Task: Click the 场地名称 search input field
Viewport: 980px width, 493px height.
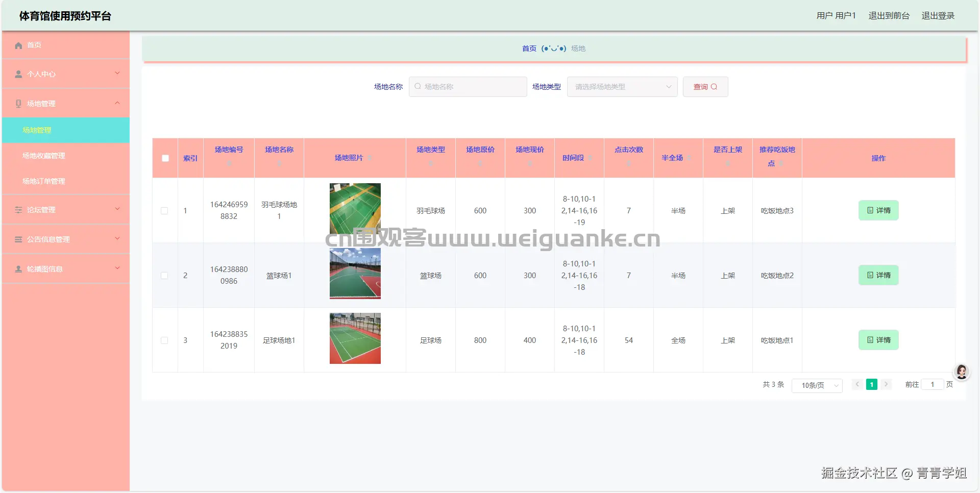Action: tap(468, 87)
